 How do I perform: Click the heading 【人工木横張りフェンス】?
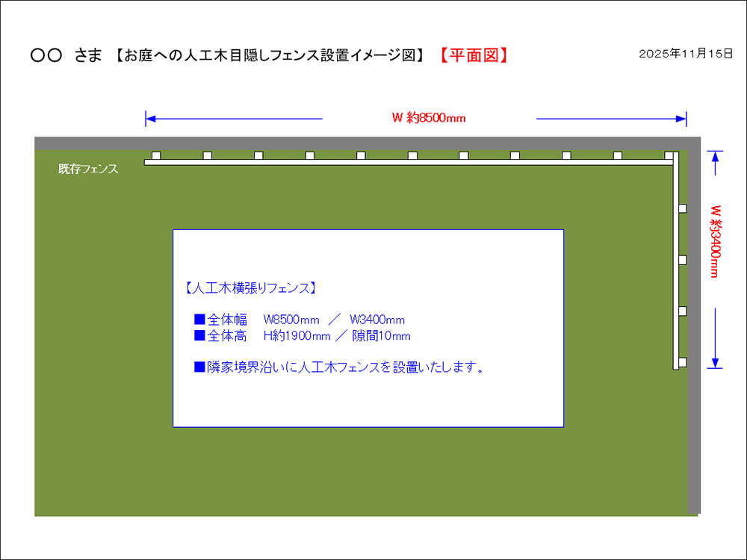click(x=249, y=288)
